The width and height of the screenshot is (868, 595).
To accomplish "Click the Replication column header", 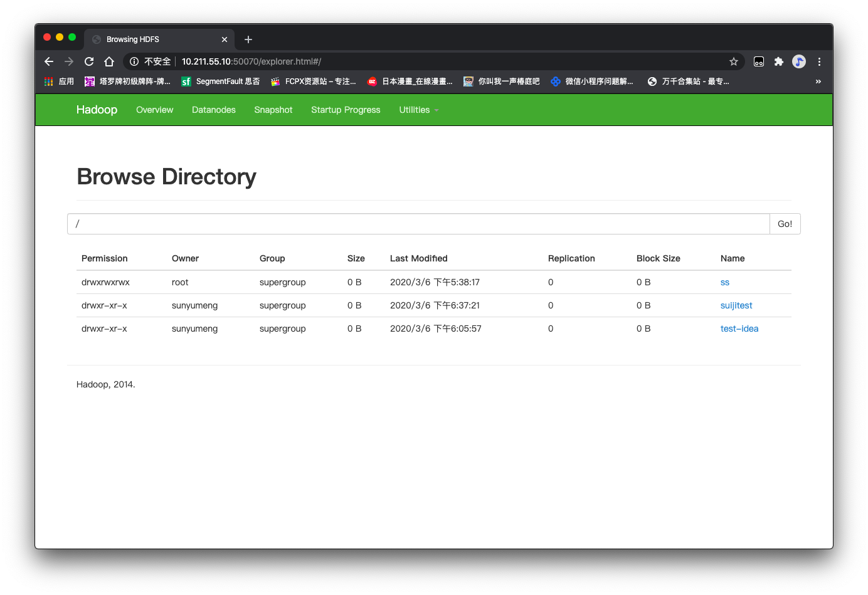I will [x=571, y=258].
